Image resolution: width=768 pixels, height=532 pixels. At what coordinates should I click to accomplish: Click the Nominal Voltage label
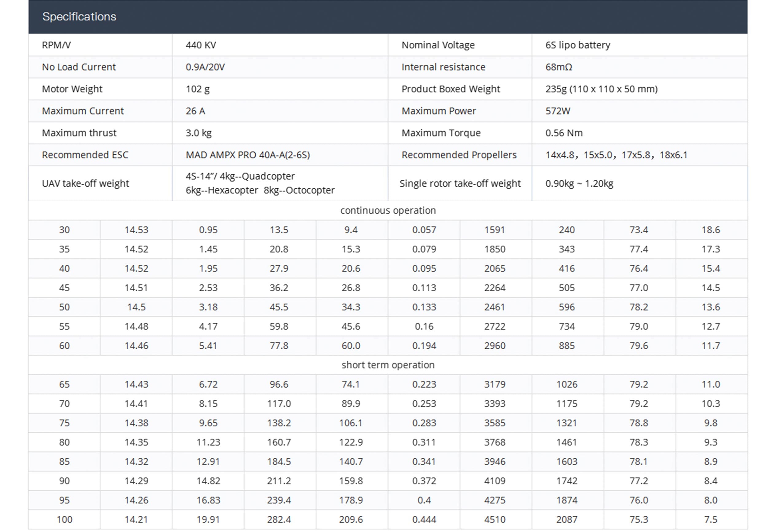(x=437, y=45)
